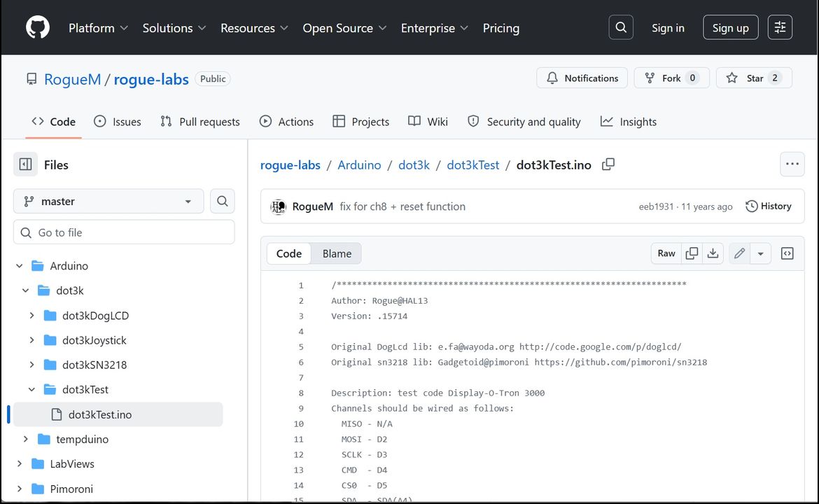This screenshot has height=504, width=819.
Task: Switch to Blame view
Action: coord(337,253)
